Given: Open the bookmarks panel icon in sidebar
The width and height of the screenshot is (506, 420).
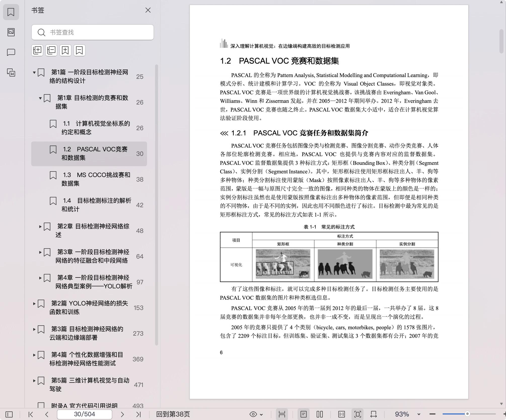Looking at the screenshot, I should (x=11, y=12).
